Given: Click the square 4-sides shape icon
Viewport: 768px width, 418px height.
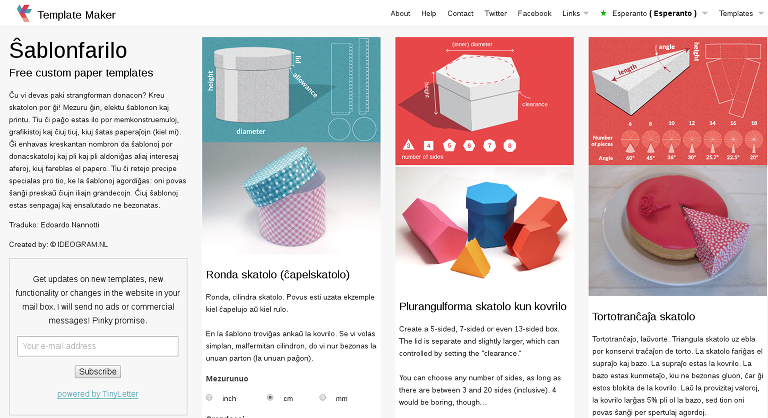Looking at the screenshot, I should pyautogui.click(x=429, y=145).
